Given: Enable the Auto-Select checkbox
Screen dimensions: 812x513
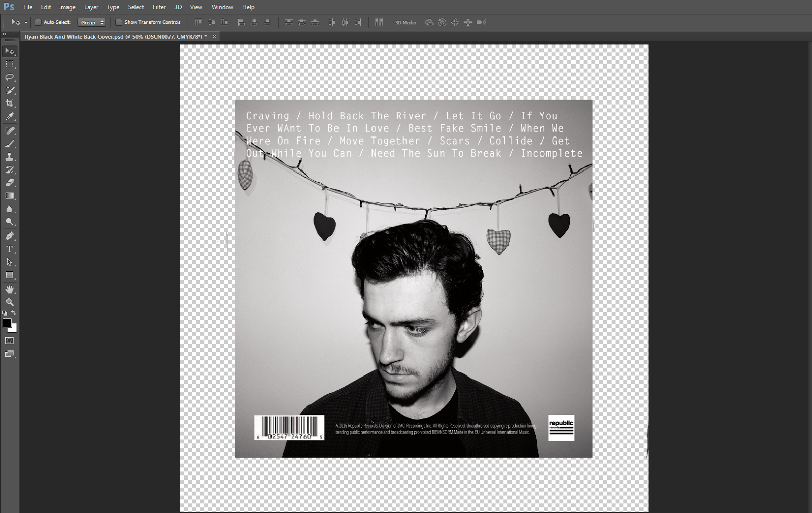Looking at the screenshot, I should [38, 22].
